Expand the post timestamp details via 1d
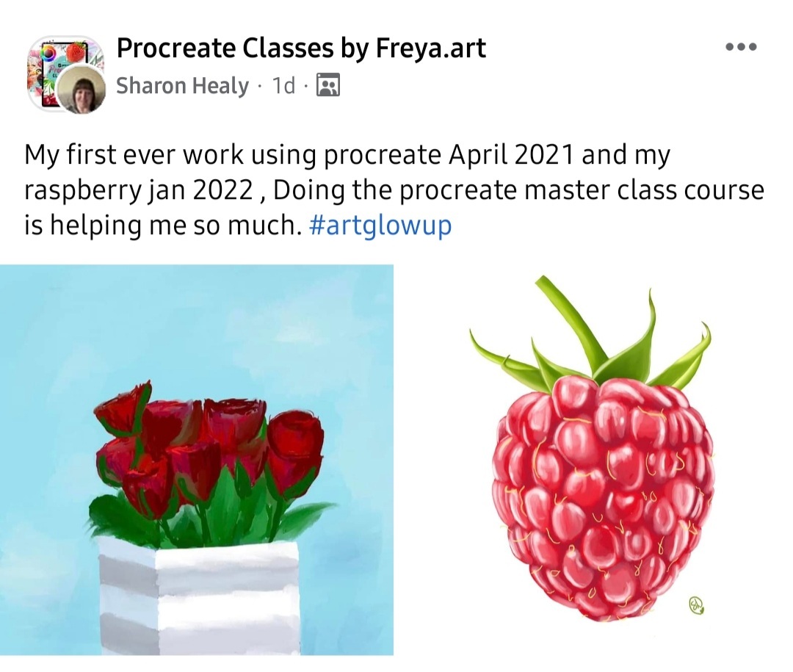Image resolution: width=793 pixels, height=672 pixels. pyautogui.click(x=283, y=85)
